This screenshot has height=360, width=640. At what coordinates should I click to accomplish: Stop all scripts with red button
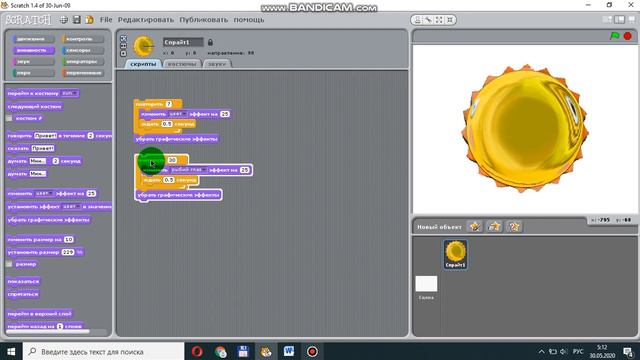(x=628, y=36)
